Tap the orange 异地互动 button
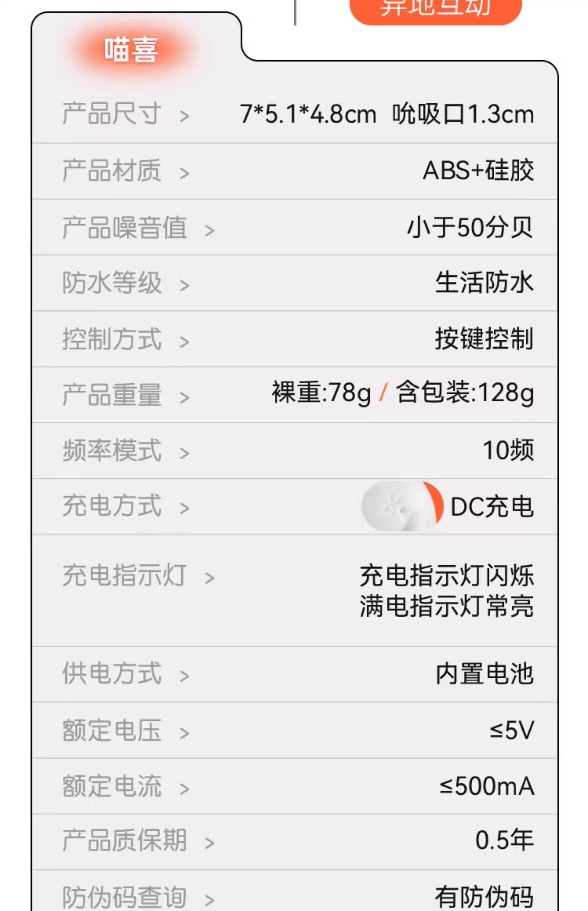The height and width of the screenshot is (911, 588). coord(435,9)
